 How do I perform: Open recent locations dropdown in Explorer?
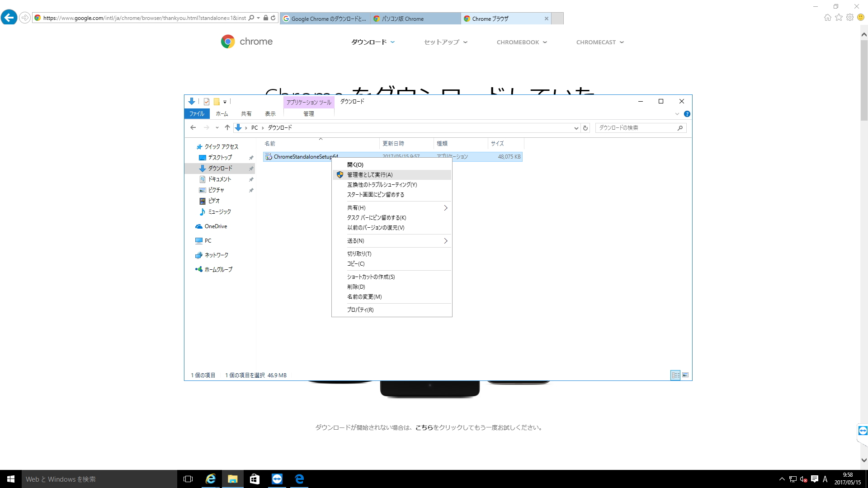(x=217, y=128)
